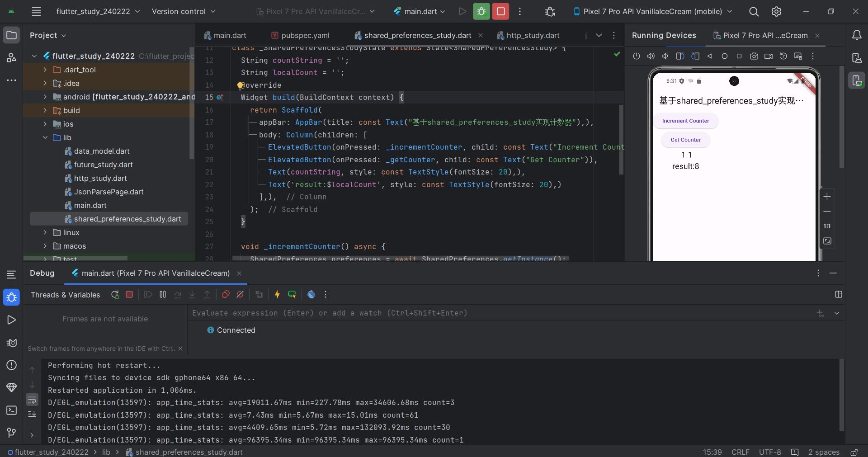Screen dimensions: 868x457
Task: Toggle Running Devices tool window
Action: pos(857,80)
